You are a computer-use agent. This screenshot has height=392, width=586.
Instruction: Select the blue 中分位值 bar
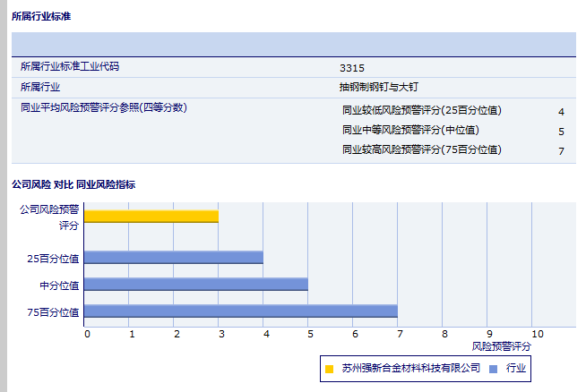195,285
